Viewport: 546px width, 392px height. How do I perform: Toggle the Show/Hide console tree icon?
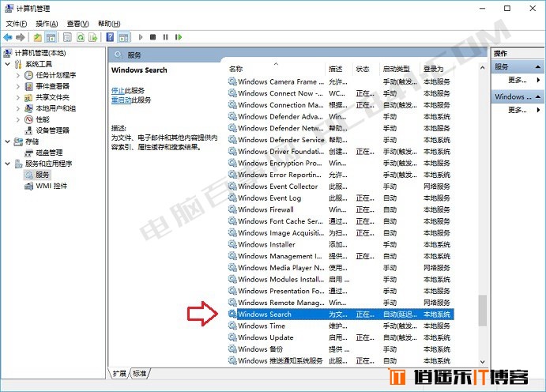pyautogui.click(x=51, y=37)
